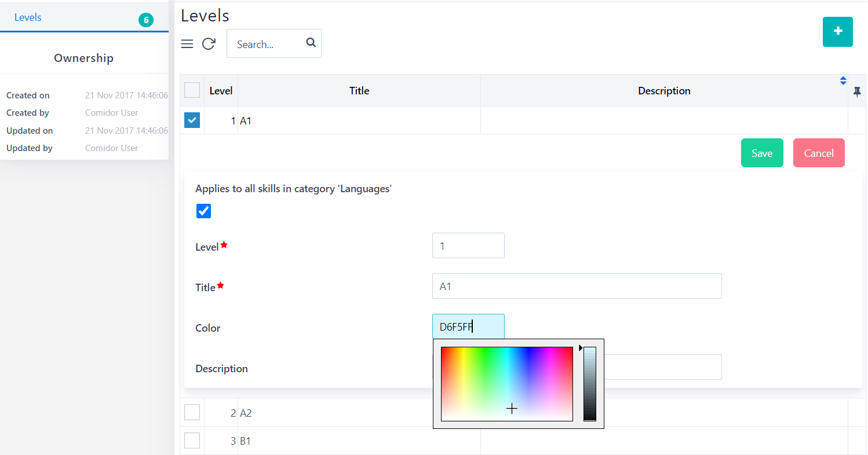Select the Levels tab in the sidebar
The width and height of the screenshot is (868, 455).
(27, 17)
